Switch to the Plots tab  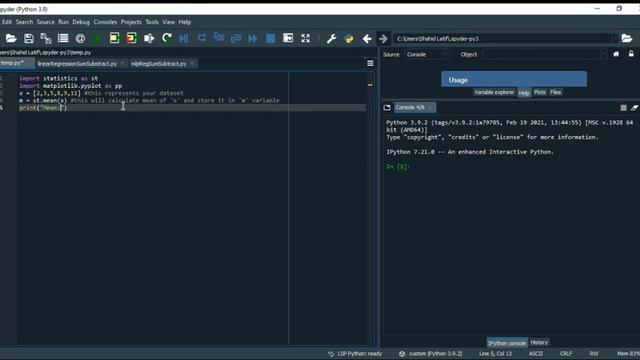click(540, 92)
